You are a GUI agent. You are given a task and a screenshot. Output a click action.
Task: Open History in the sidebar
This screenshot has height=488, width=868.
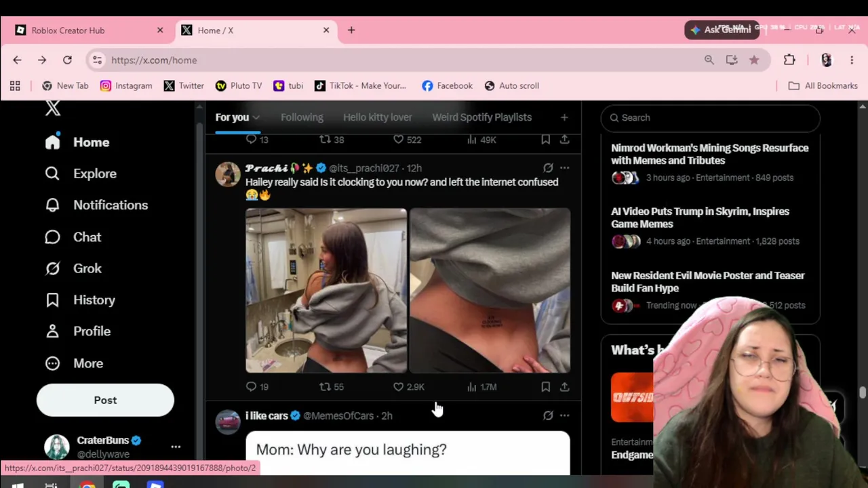coord(80,300)
